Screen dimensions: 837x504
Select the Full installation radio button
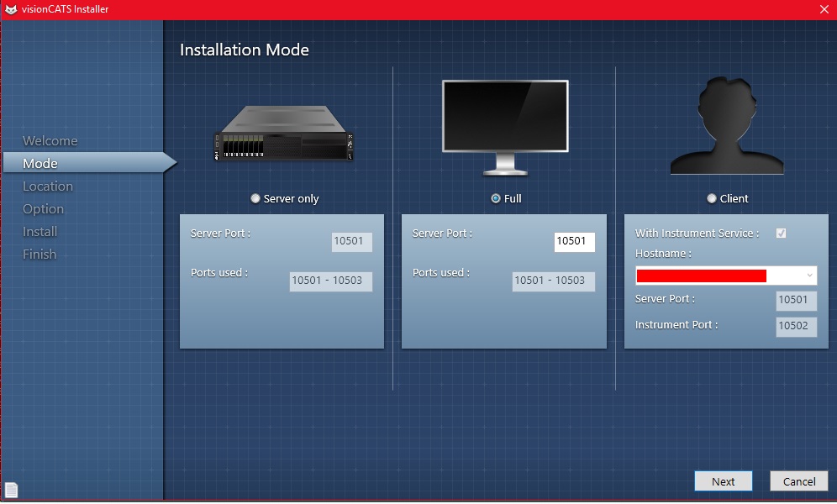tap(495, 198)
